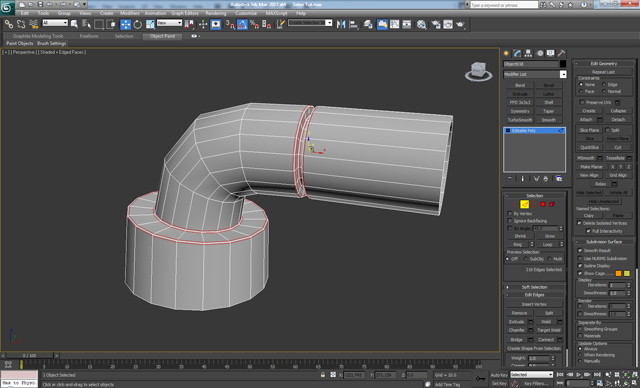Toggle the Preserve UVs checkbox
Viewport: 640px width, 388px height.
pos(582,102)
